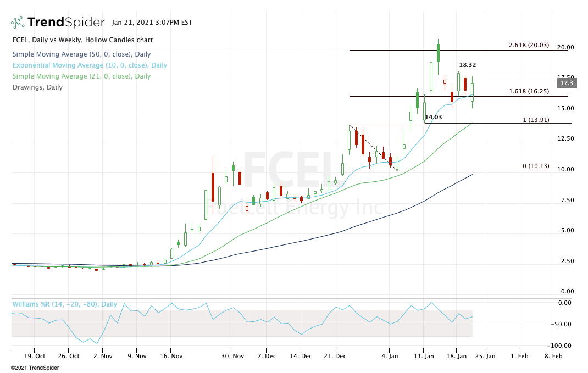Click the 30. Nov date label
Viewport: 588px width, 373px height.
coord(232,356)
